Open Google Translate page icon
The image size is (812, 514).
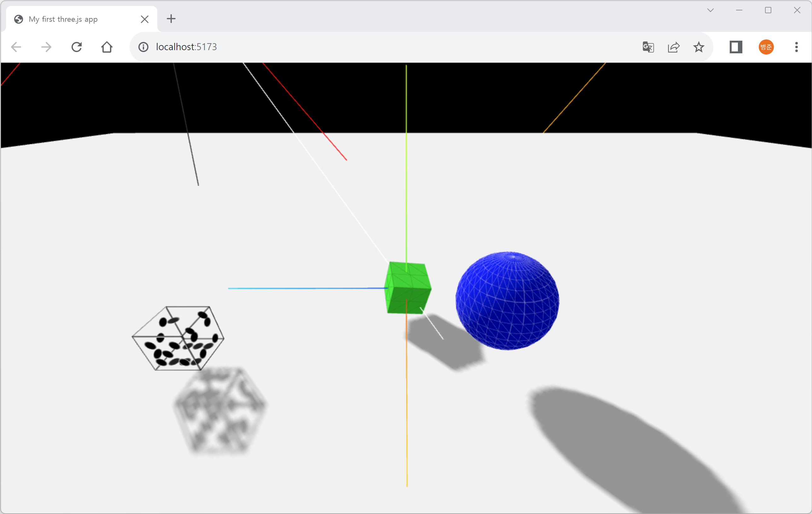point(648,47)
